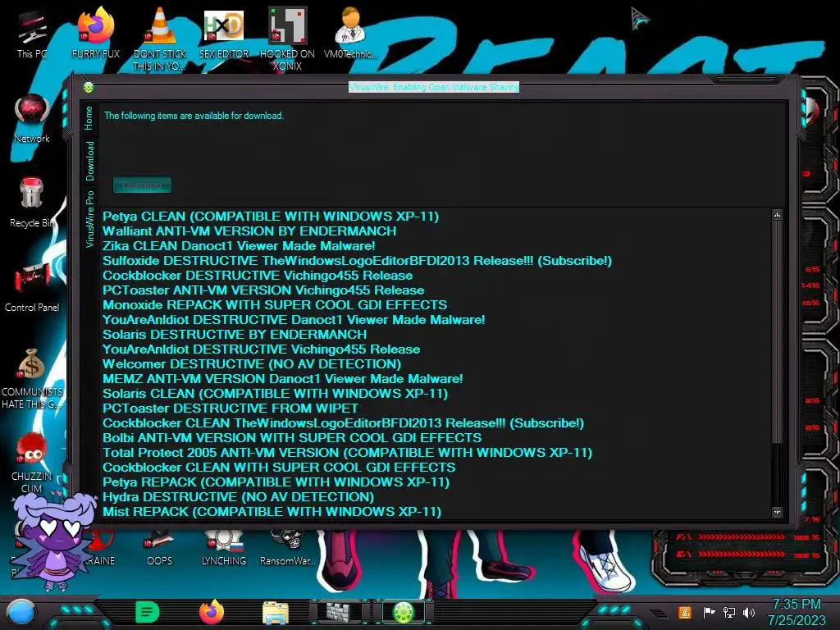Click the VirusWire window title text
840x630 pixels.
(x=434, y=87)
